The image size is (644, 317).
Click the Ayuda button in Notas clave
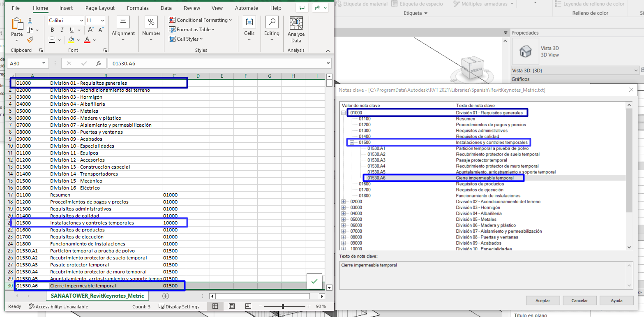pos(616,301)
